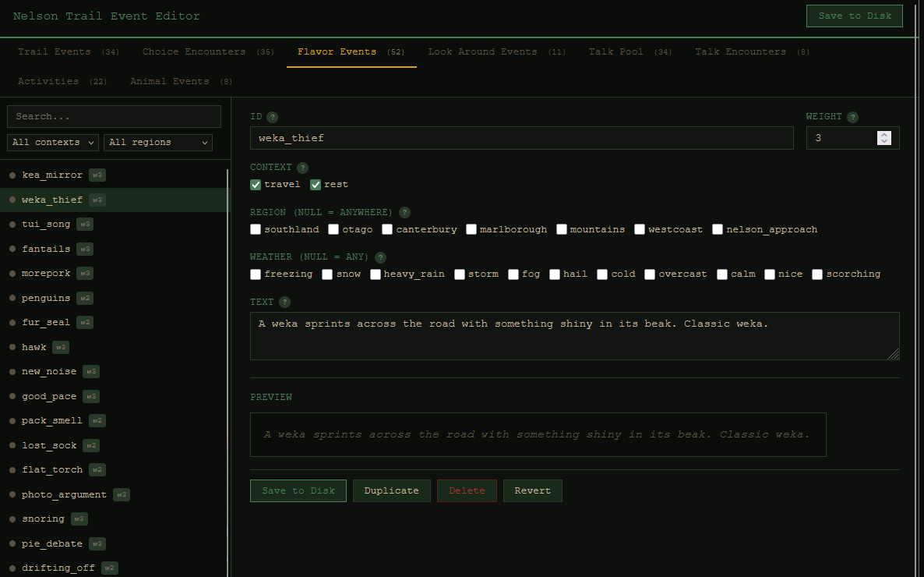Check the nice weather box
Viewport: 924px width, 577px height.
[x=770, y=274]
